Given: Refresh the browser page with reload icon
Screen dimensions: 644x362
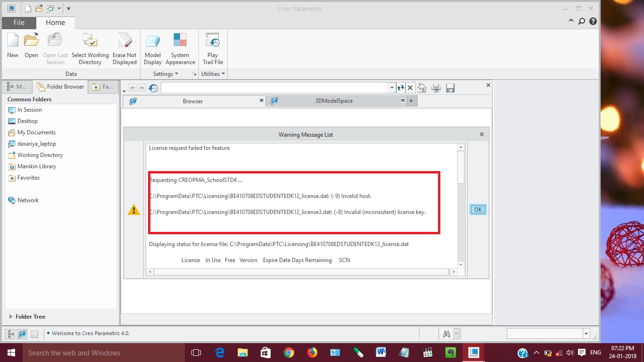Looking at the screenshot, I should pyautogui.click(x=400, y=88).
